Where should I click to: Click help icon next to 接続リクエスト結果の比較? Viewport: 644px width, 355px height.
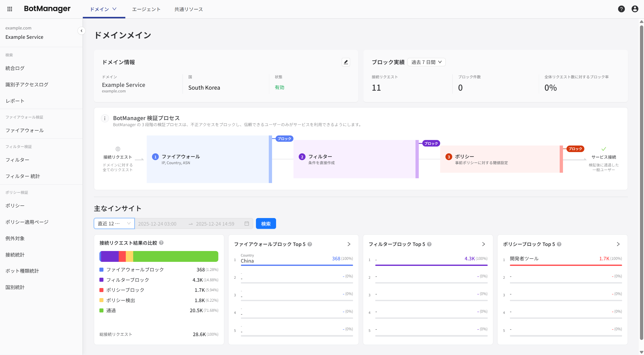[162, 243]
